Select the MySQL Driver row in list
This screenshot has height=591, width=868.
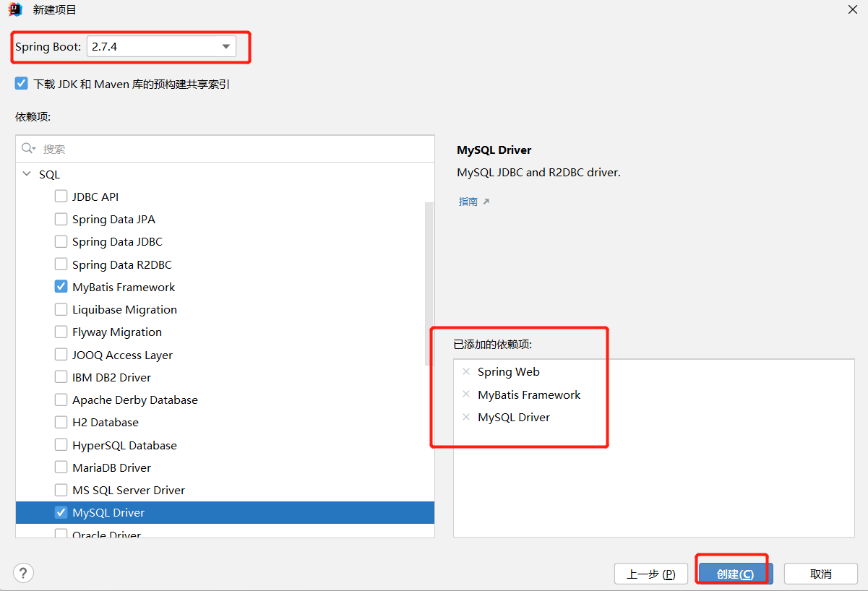coord(108,513)
